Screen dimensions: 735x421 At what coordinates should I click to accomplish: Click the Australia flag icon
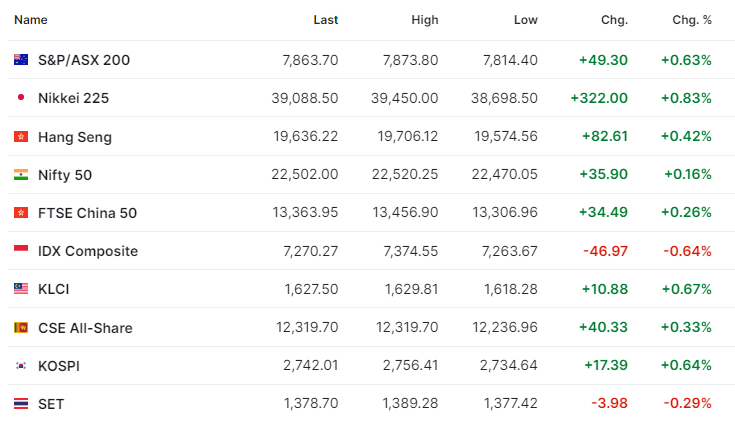21,60
